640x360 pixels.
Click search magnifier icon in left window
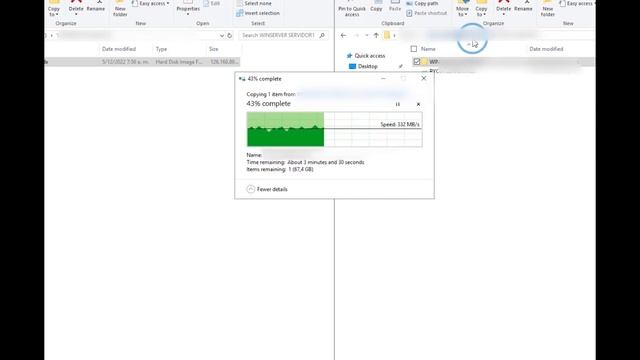click(x=322, y=36)
